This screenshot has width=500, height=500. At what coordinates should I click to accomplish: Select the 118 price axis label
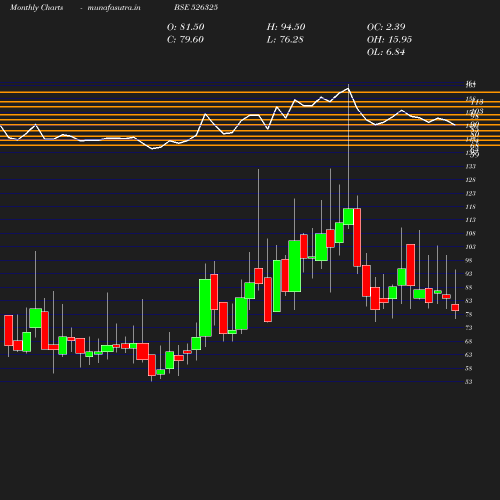471,207
